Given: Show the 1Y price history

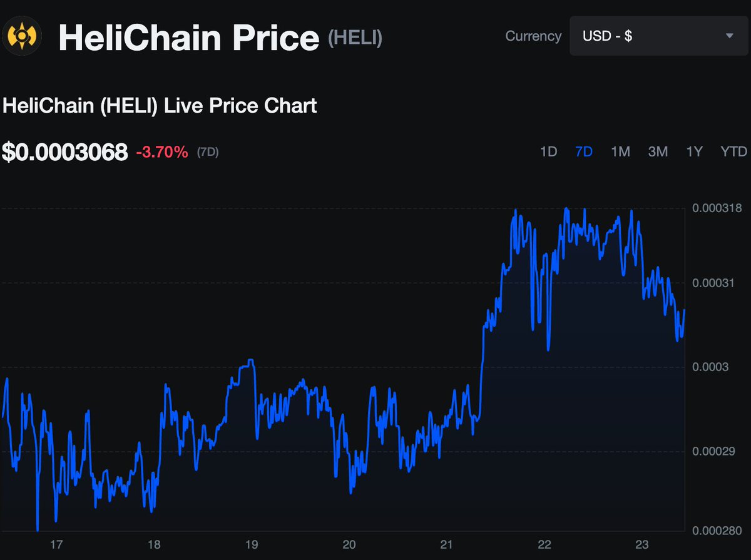Looking at the screenshot, I should [694, 151].
